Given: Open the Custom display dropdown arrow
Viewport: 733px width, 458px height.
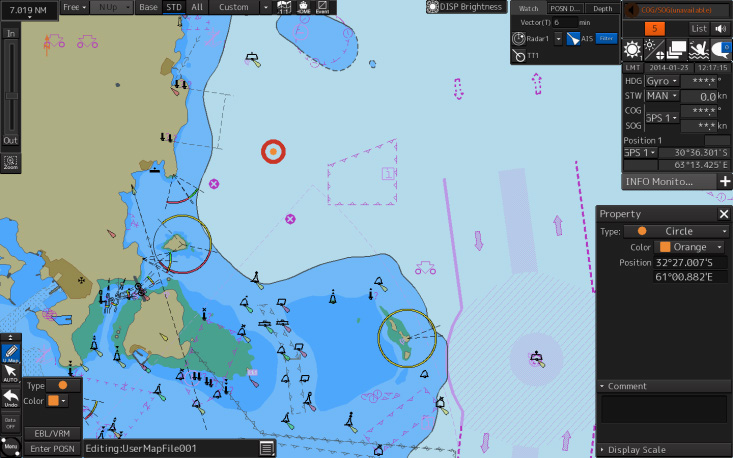Looking at the screenshot, I should [x=266, y=7].
